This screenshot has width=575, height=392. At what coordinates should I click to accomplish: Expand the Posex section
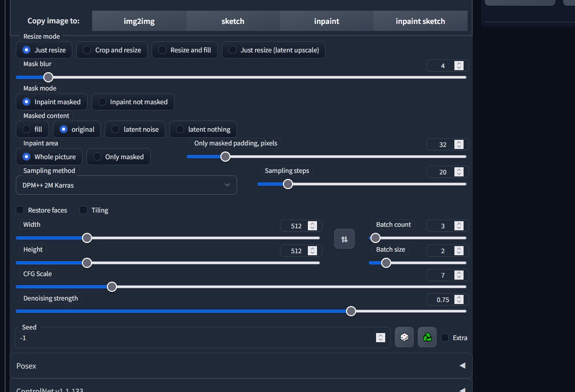coord(241,366)
